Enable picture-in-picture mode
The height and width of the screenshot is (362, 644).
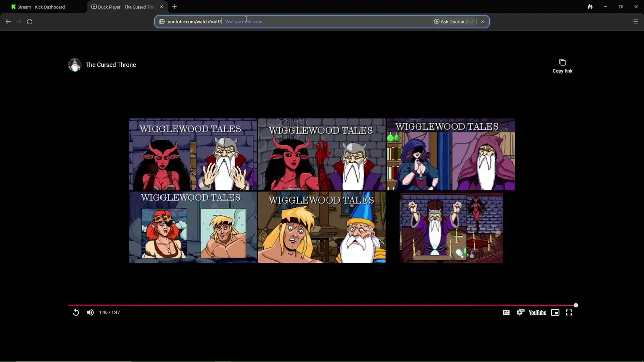coord(555,312)
